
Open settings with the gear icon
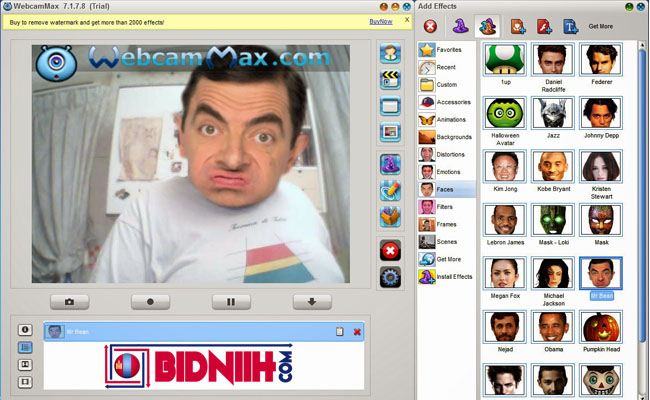390,277
